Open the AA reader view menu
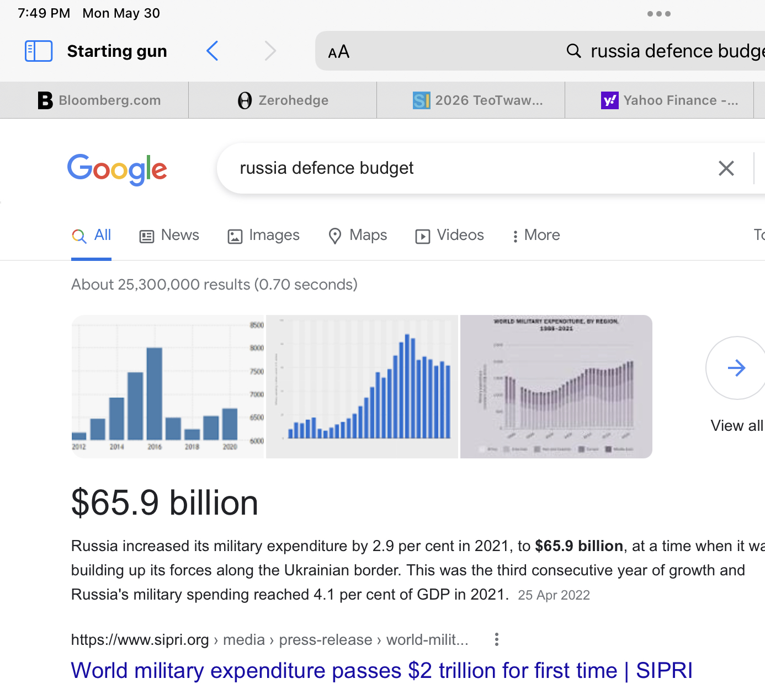The height and width of the screenshot is (700, 765). click(x=338, y=52)
